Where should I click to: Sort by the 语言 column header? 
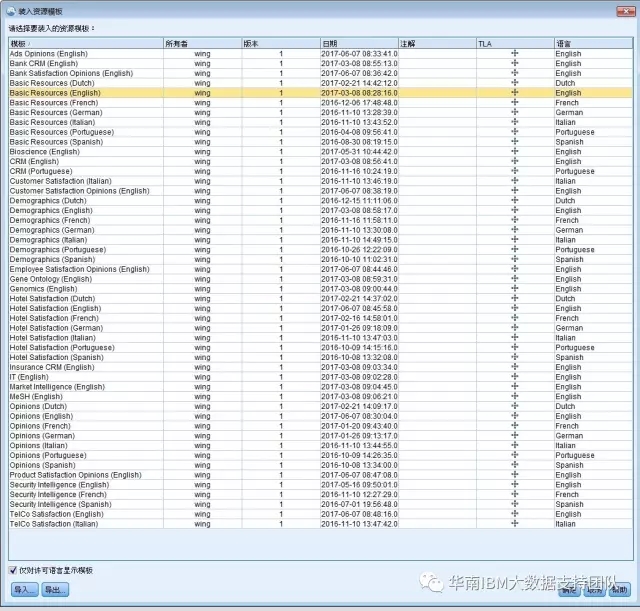[593, 43]
